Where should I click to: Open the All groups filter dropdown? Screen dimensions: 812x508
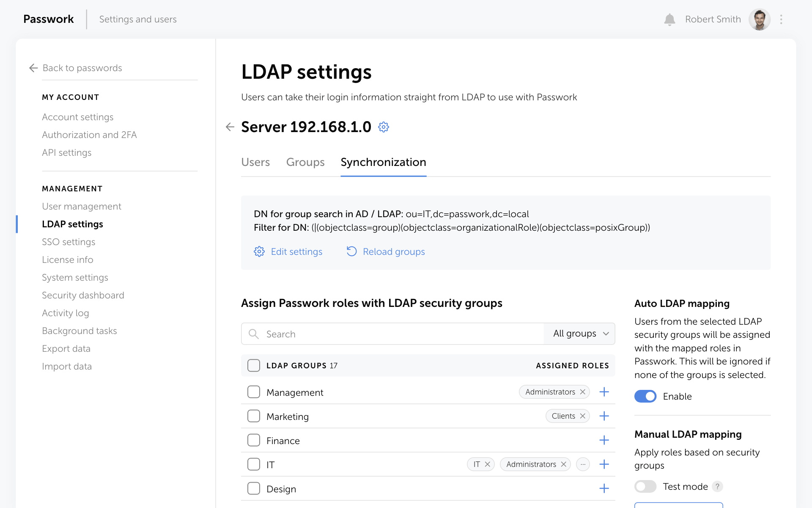point(580,334)
